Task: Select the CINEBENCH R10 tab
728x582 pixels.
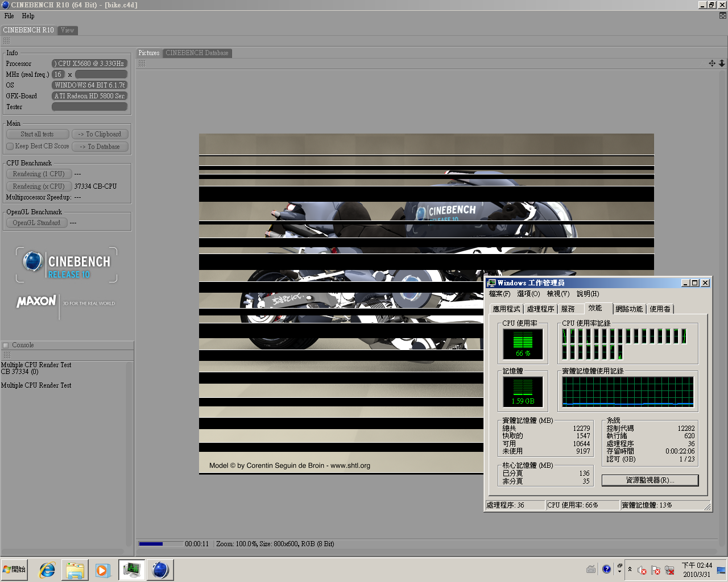Action: [28, 30]
